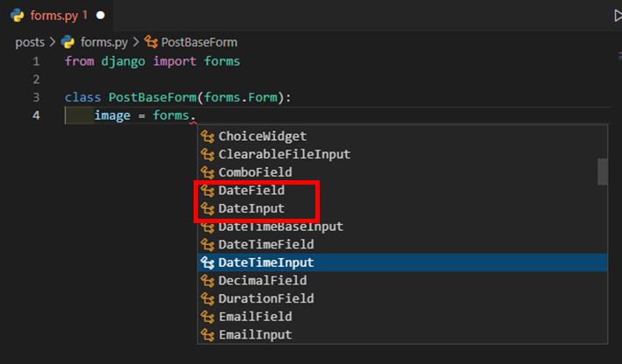Image resolution: width=622 pixels, height=364 pixels.
Task: Click line number 3 in the gutter
Action: click(36, 97)
